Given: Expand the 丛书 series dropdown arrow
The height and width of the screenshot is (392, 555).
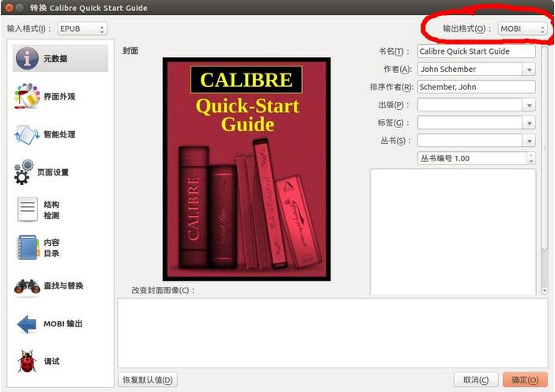Looking at the screenshot, I should pos(529,141).
